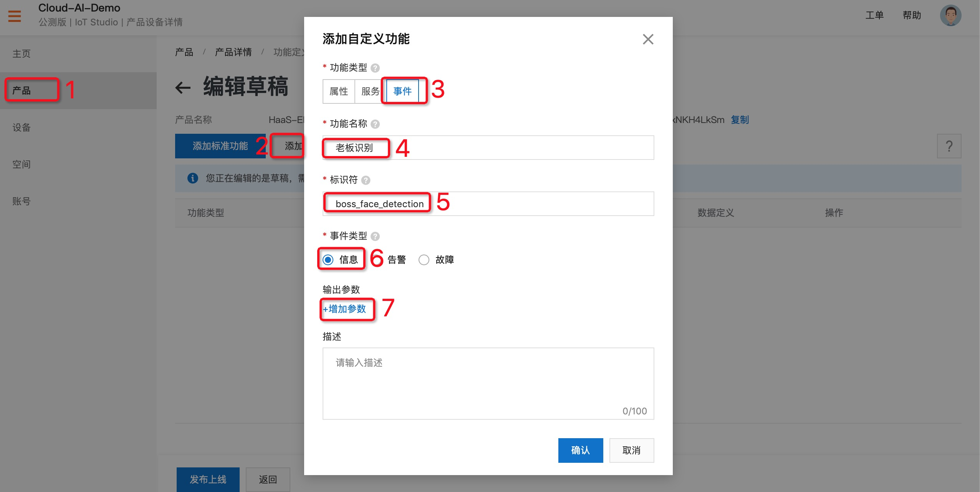This screenshot has width=980, height=492.
Task: Click into the 描述 text area
Action: click(488, 383)
